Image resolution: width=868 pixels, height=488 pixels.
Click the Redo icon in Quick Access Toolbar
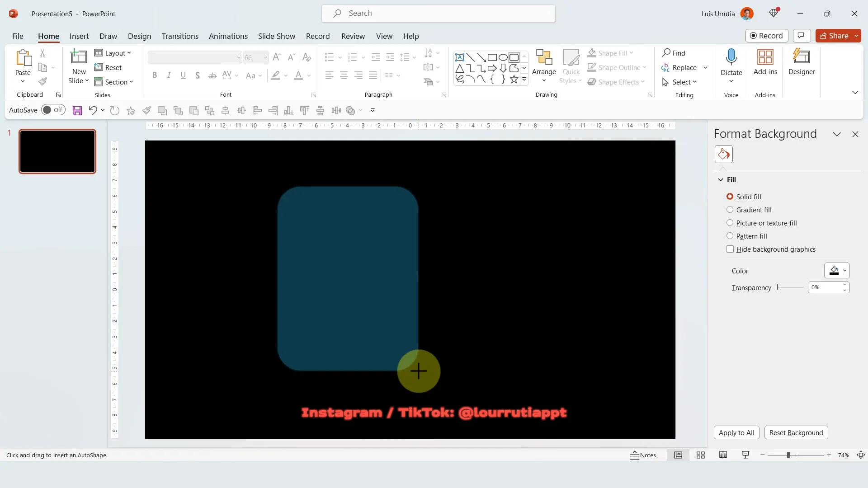pos(115,110)
